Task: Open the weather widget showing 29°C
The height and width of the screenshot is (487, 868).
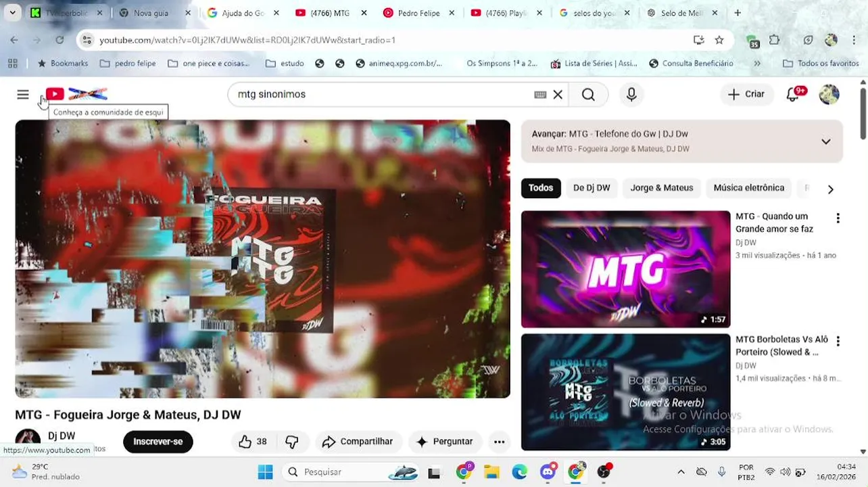Action: (45, 471)
